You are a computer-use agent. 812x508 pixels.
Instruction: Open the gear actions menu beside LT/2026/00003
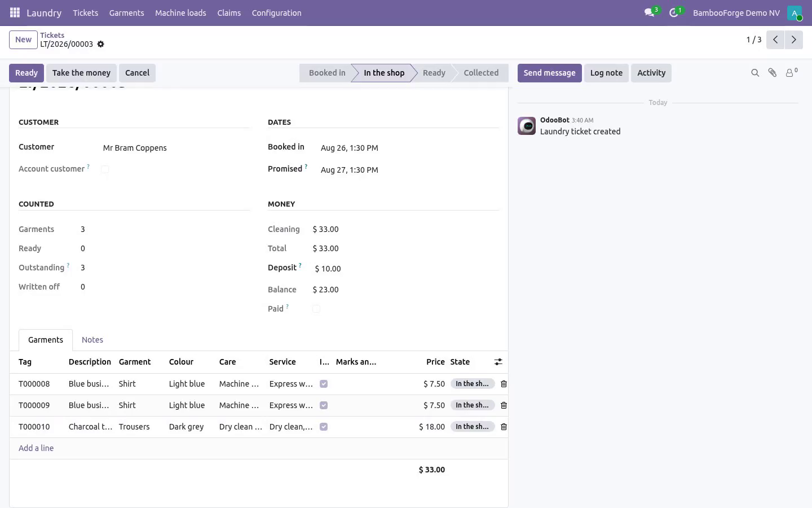(x=101, y=44)
